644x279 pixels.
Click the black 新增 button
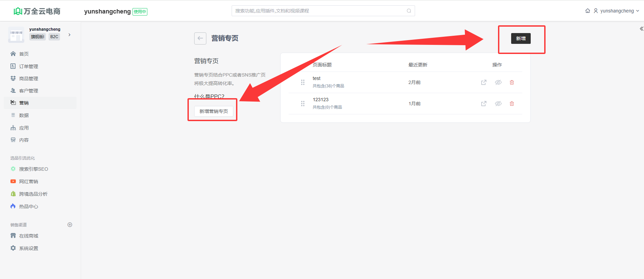coord(521,38)
